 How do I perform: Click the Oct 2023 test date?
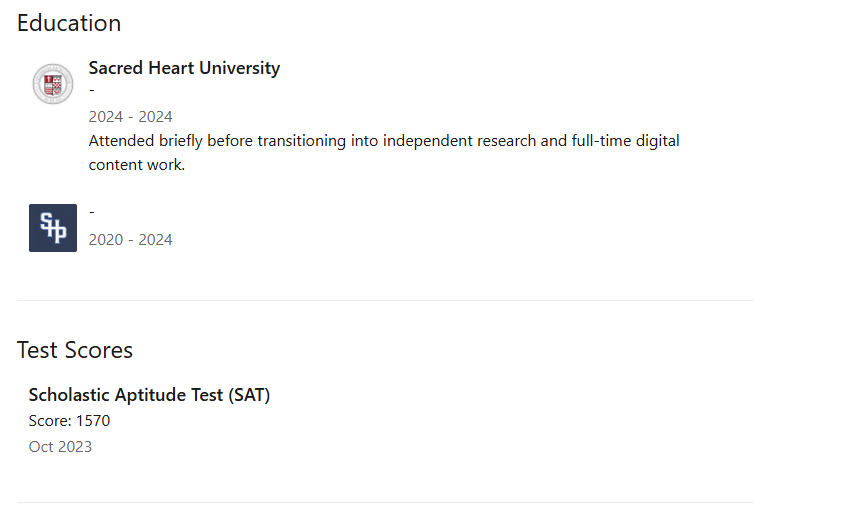point(60,447)
